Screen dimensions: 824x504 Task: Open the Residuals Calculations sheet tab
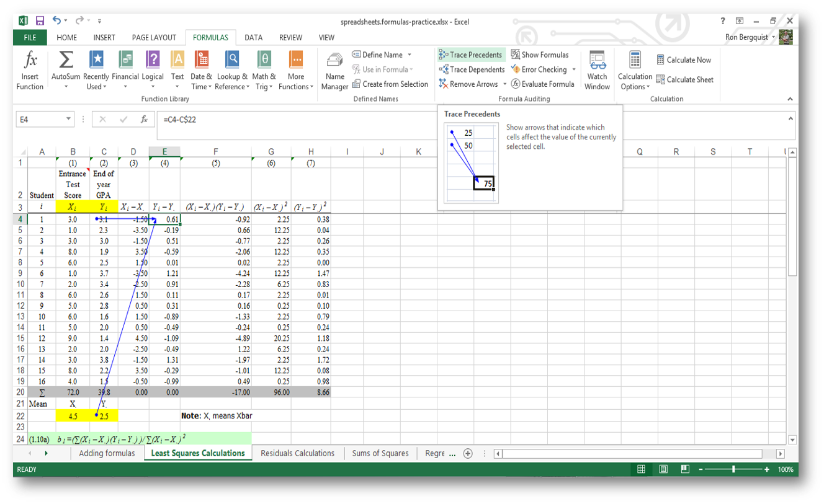pos(297,453)
